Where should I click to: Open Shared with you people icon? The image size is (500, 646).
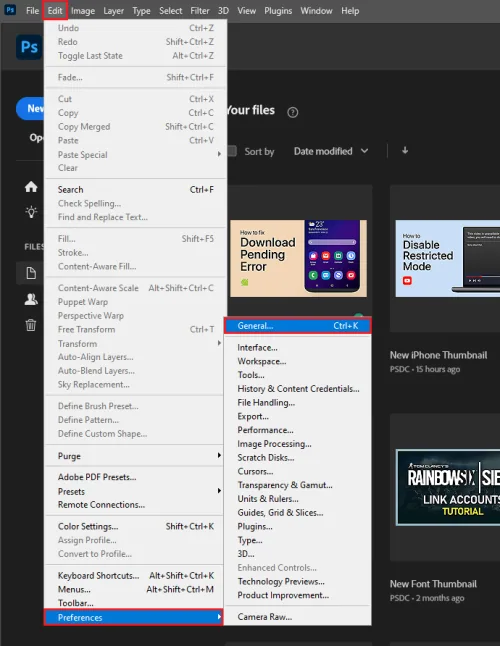pos(31,300)
